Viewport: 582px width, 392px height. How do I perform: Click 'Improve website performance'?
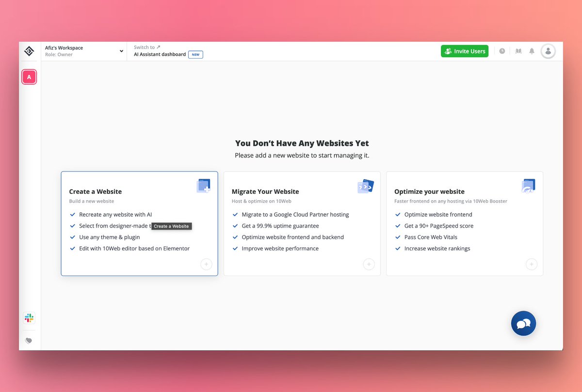[280, 248]
